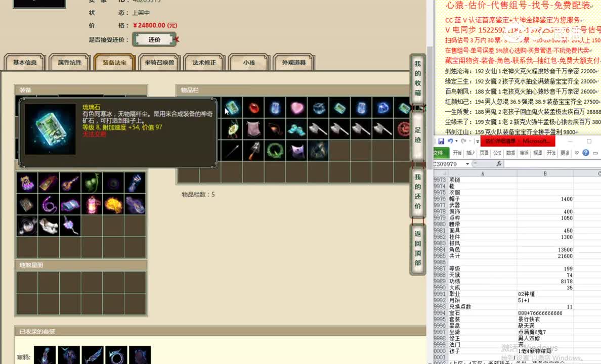Click the hammer item icon in the inventory grid
Viewport: 601px width, 364px height.
(317, 130)
